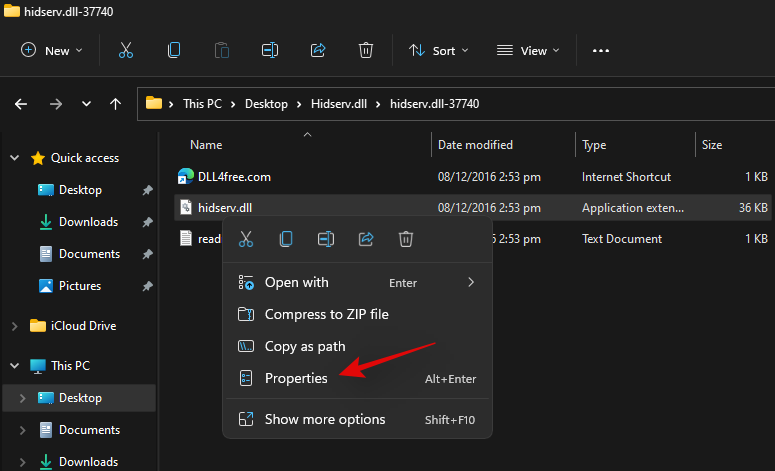Click the Share icon in the context menu
The width and height of the screenshot is (775, 471).
(366, 238)
